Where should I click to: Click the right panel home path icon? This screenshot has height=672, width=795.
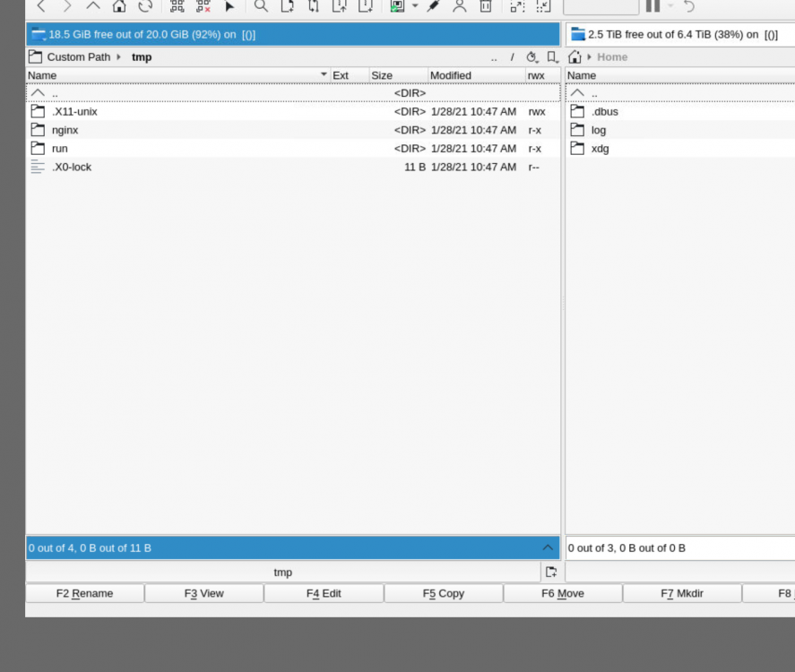point(575,56)
